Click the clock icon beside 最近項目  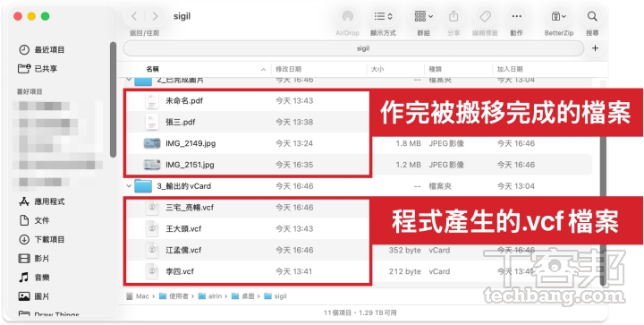pyautogui.click(x=24, y=50)
